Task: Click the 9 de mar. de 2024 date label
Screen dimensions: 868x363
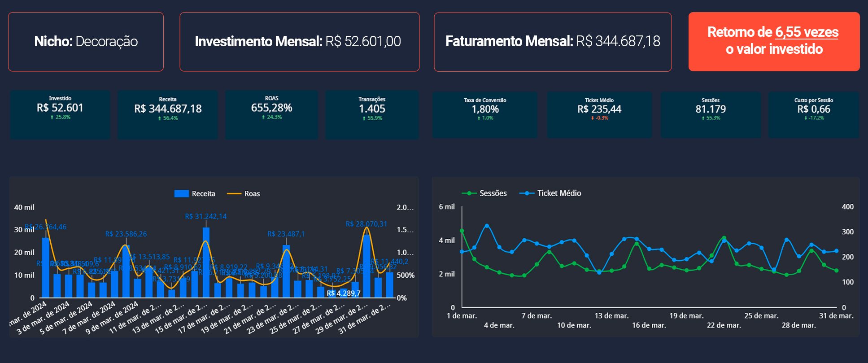Action: pos(112,319)
